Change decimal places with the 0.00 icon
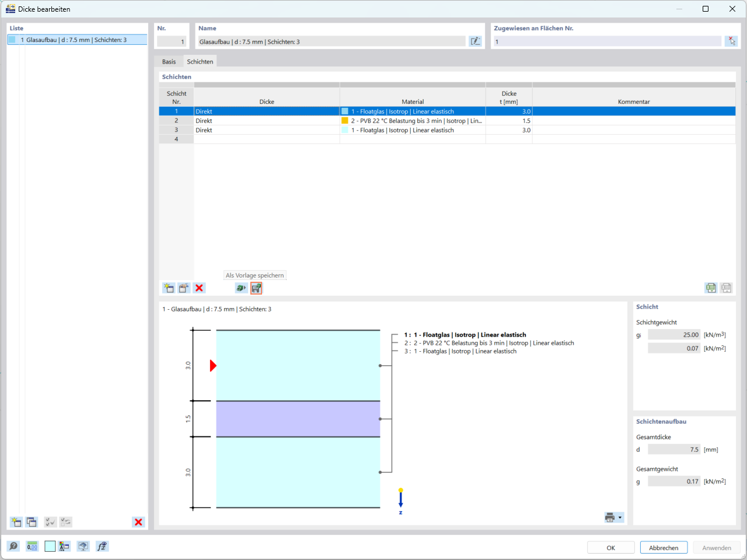The width and height of the screenshot is (747, 560). click(31, 546)
